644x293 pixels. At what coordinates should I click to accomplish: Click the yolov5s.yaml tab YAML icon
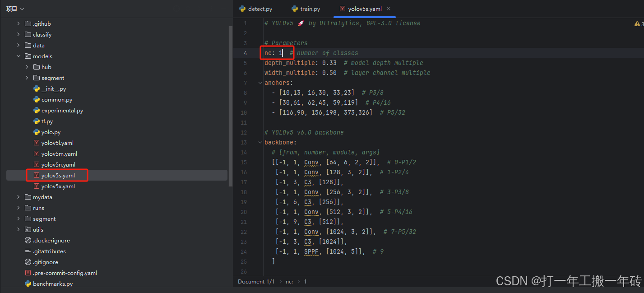[343, 9]
